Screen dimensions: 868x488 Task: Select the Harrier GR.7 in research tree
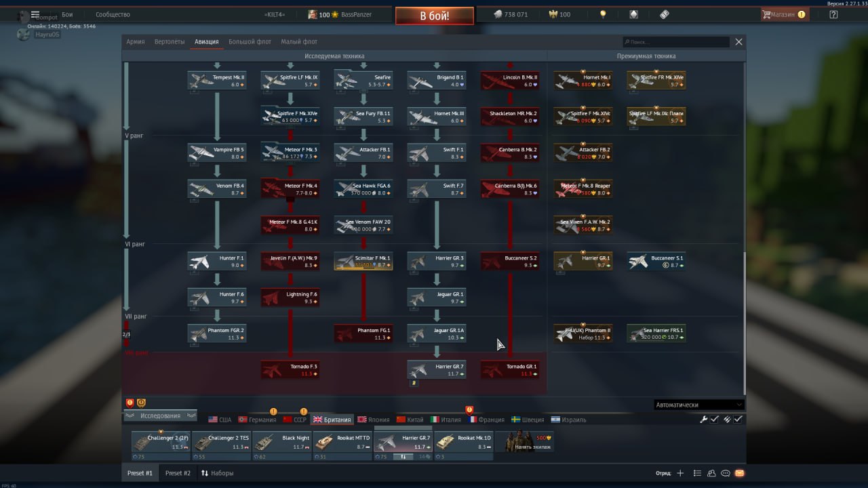click(x=437, y=369)
